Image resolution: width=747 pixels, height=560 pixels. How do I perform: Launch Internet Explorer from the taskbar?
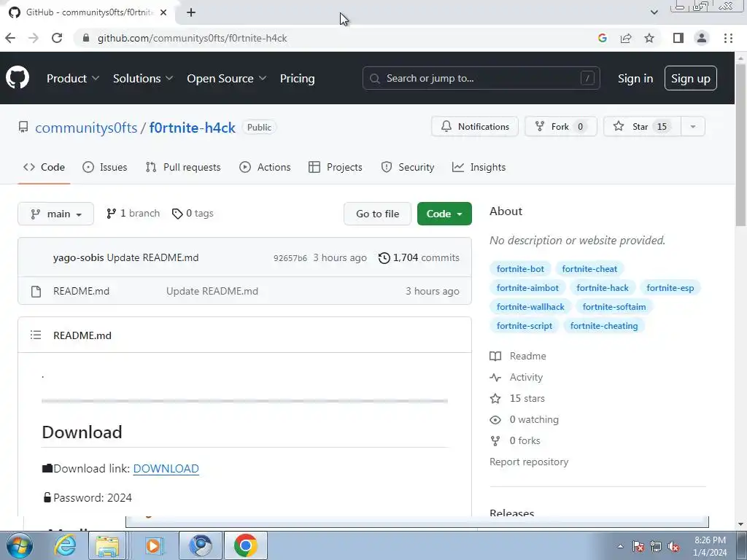65,545
